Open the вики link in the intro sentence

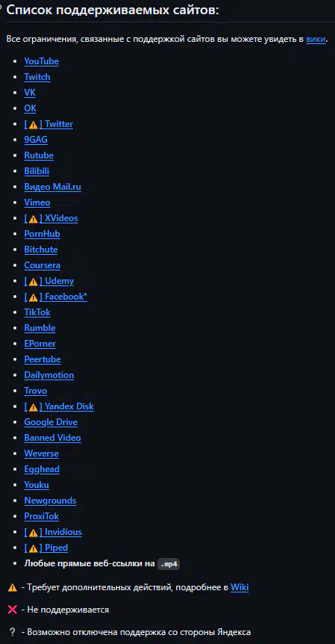tap(316, 39)
